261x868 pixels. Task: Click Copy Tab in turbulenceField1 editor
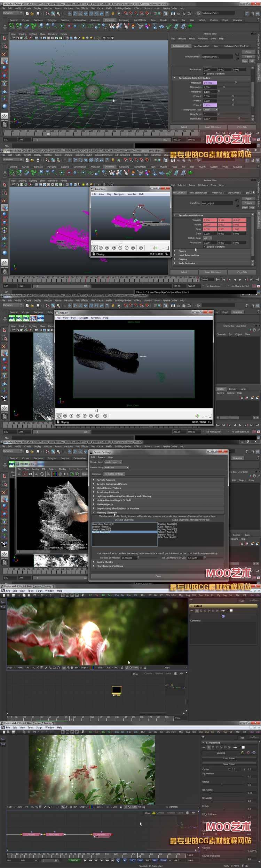[242, 127]
